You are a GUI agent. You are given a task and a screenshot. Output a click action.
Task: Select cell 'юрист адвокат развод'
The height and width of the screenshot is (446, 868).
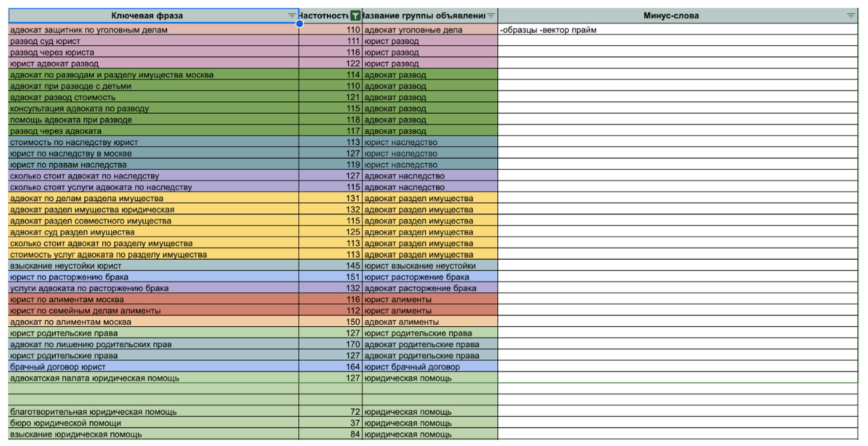[154, 64]
